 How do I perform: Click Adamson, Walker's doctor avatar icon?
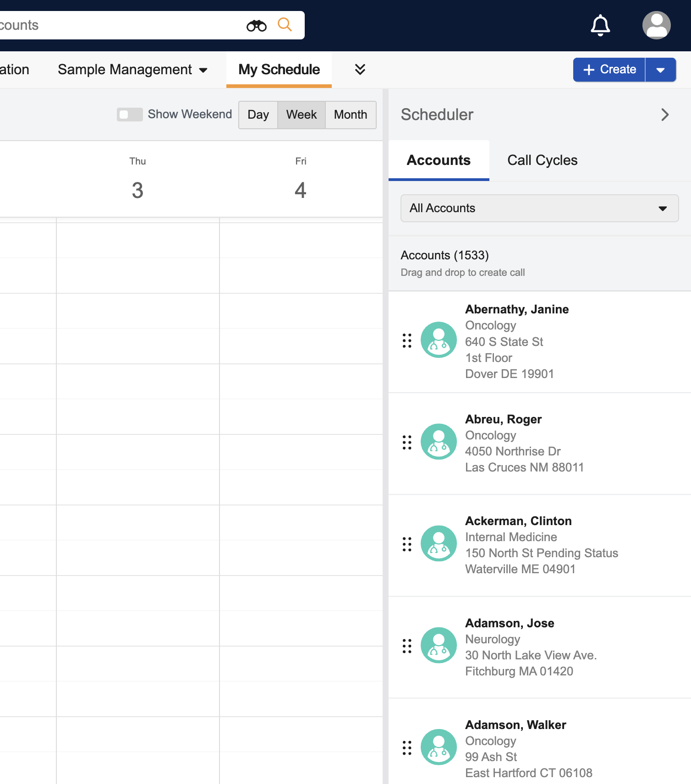pyautogui.click(x=439, y=747)
